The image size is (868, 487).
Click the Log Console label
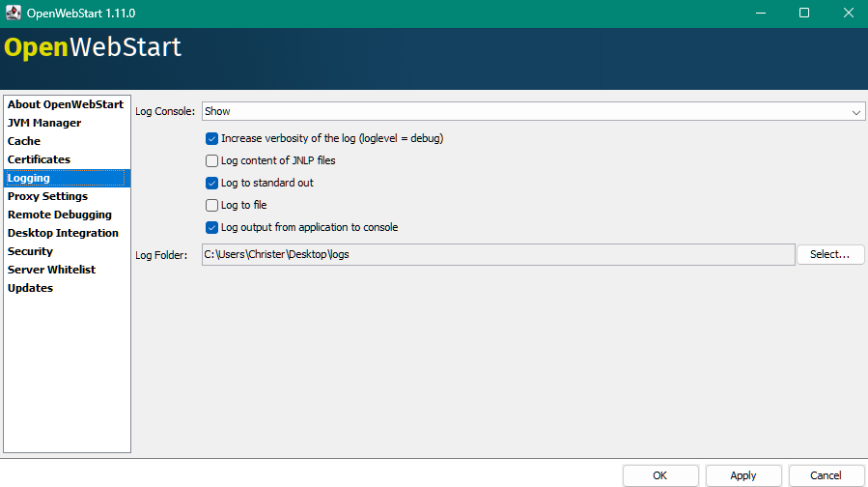tap(165, 111)
